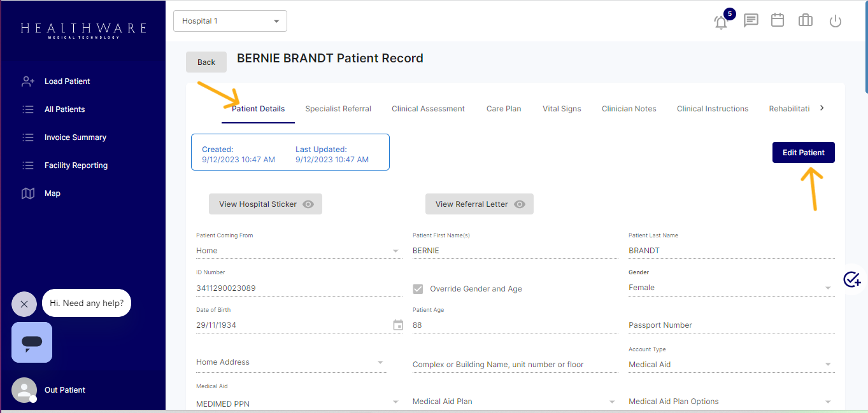Click the Map sidebar icon
Viewport: 868px width, 413px height.
(28, 193)
